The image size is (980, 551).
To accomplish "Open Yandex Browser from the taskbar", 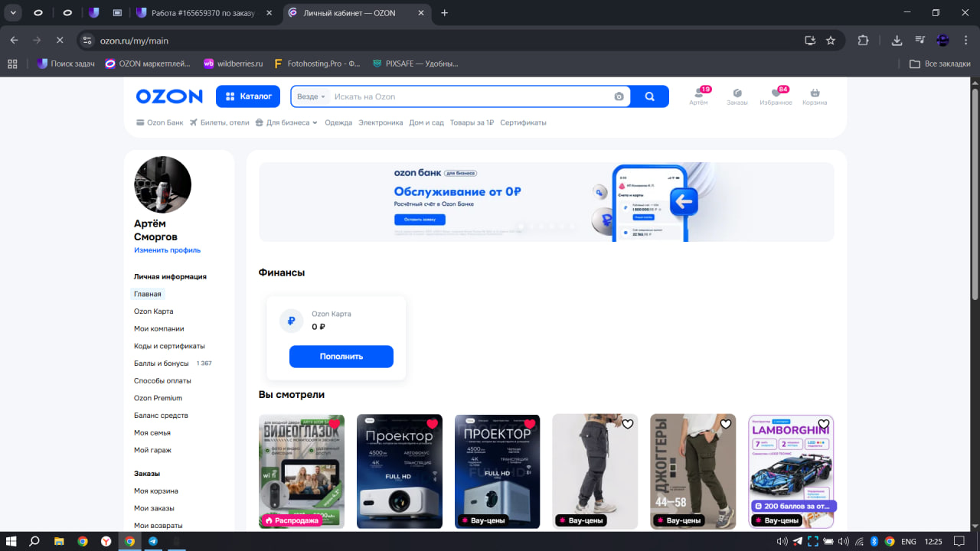I will [106, 541].
